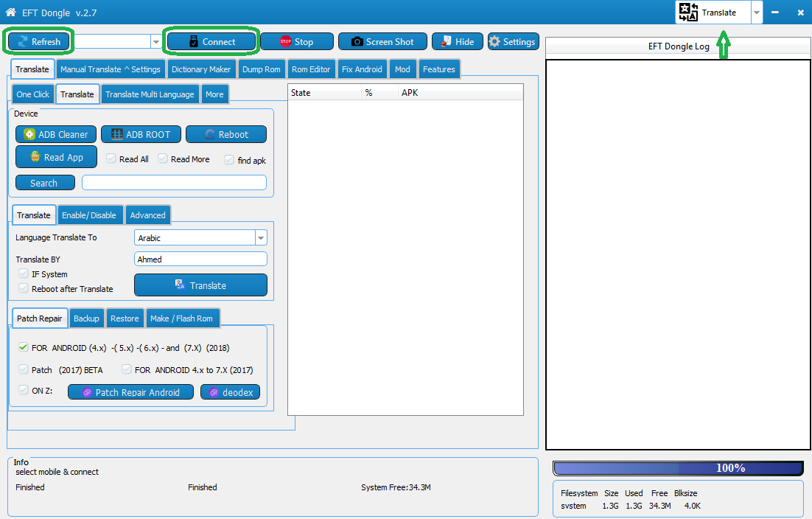Screen dimensions: 812x519
Task: Enable Patch (2017) BETA checkbox
Action: click(x=24, y=369)
